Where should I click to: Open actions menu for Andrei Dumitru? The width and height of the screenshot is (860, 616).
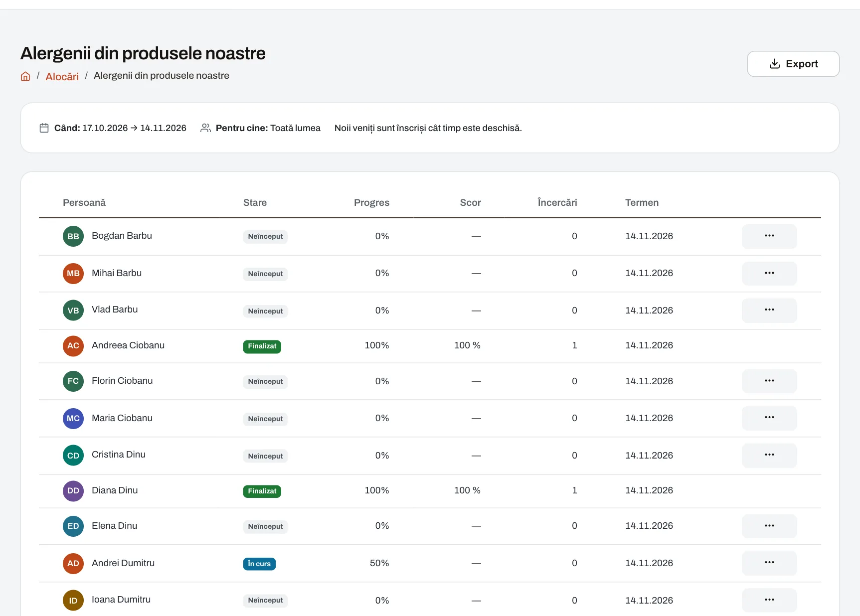(769, 563)
